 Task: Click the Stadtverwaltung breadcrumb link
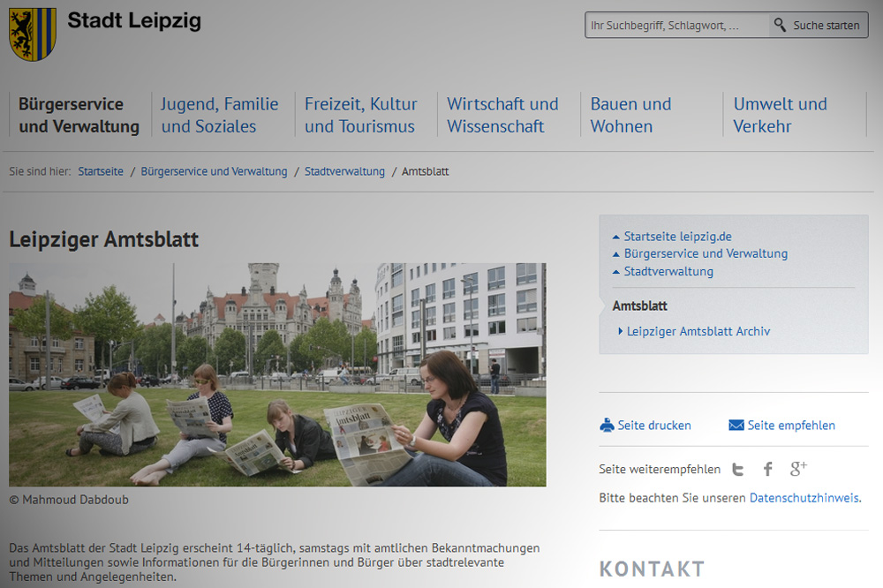click(x=344, y=171)
